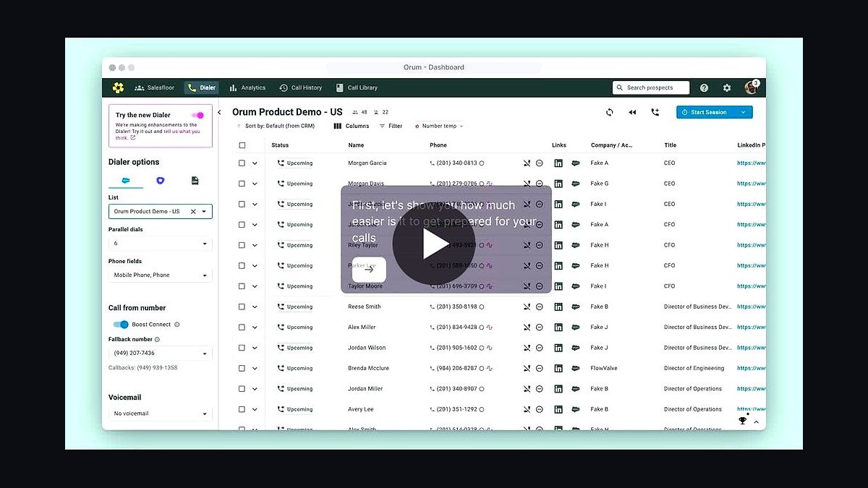
Task: Toggle the Try the new Dialer switch
Action: [x=197, y=115]
